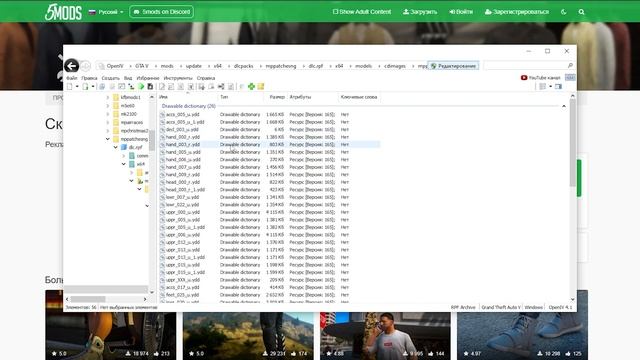Select the file decl_003_u.ydd
This screenshot has height=360, width=640.
[x=182, y=129]
